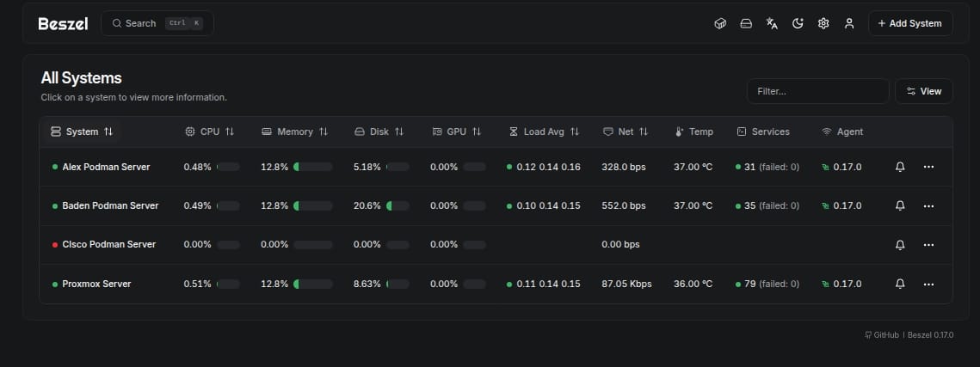Toggle dark mode with moon icon
Screen dimensions: 980x367
click(x=798, y=24)
